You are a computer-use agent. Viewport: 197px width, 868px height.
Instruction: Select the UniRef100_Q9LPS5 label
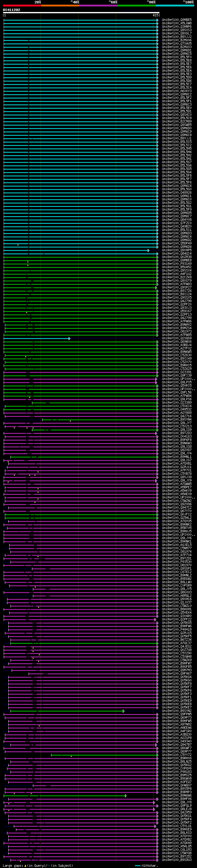(x=177, y=382)
